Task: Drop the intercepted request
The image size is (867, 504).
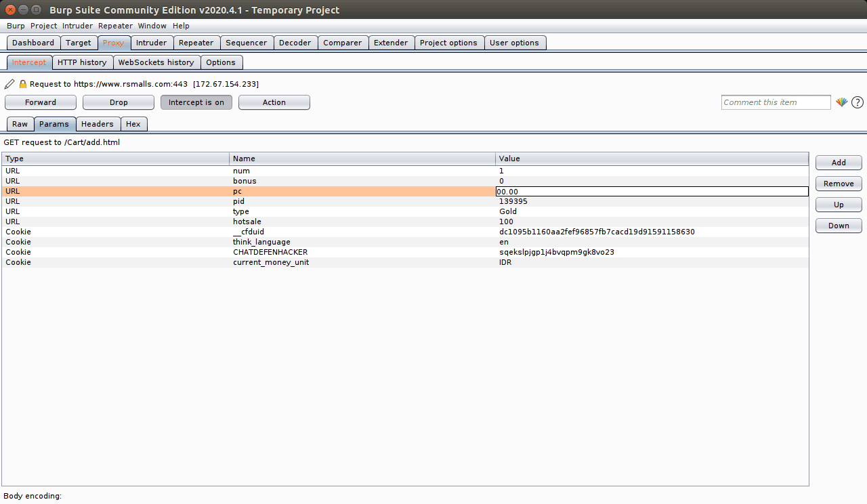Action: (118, 102)
